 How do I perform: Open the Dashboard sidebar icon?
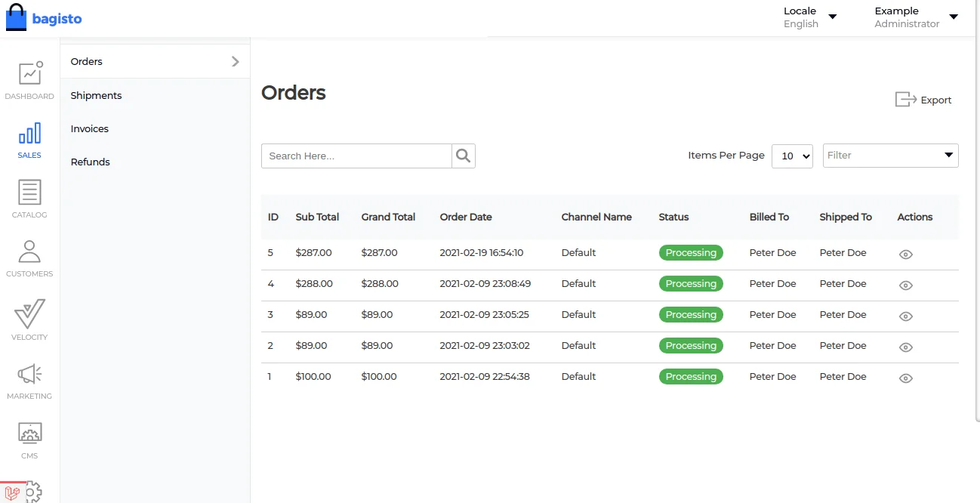click(x=29, y=75)
